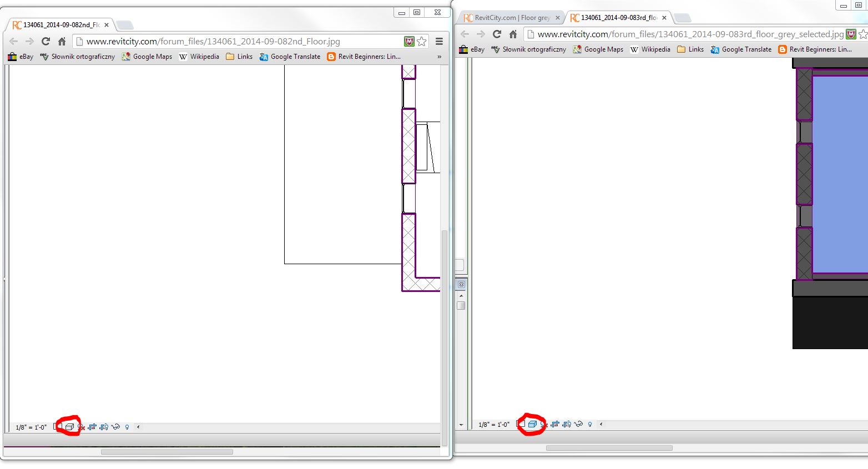Screen dimensions: 868x469
Task: Open eBay bookmark in the right window
Action: click(472, 49)
